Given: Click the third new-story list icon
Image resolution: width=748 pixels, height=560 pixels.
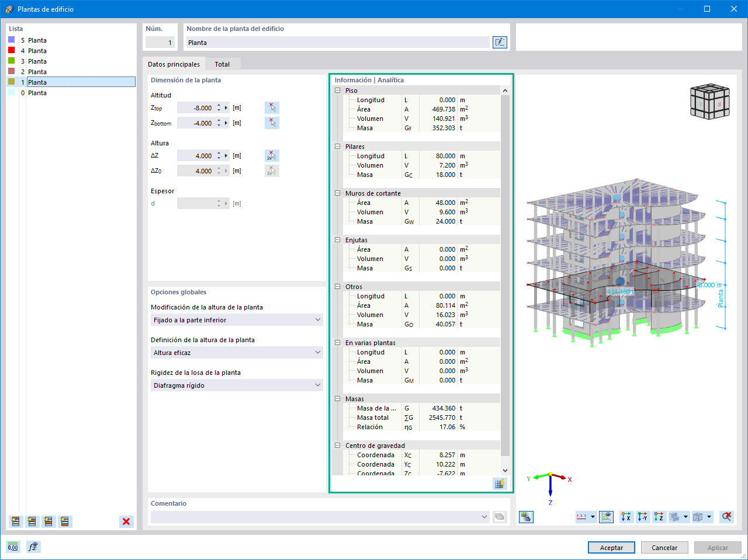Looking at the screenshot, I should (x=49, y=521).
